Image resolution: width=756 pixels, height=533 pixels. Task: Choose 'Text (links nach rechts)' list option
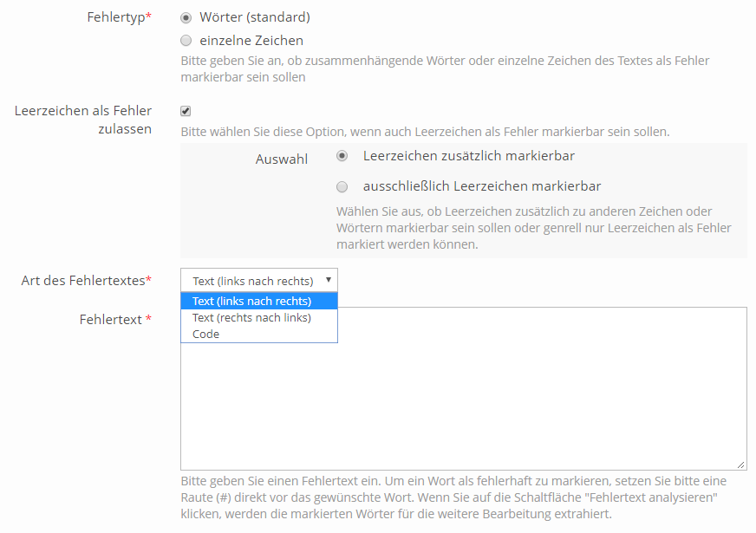click(x=259, y=302)
